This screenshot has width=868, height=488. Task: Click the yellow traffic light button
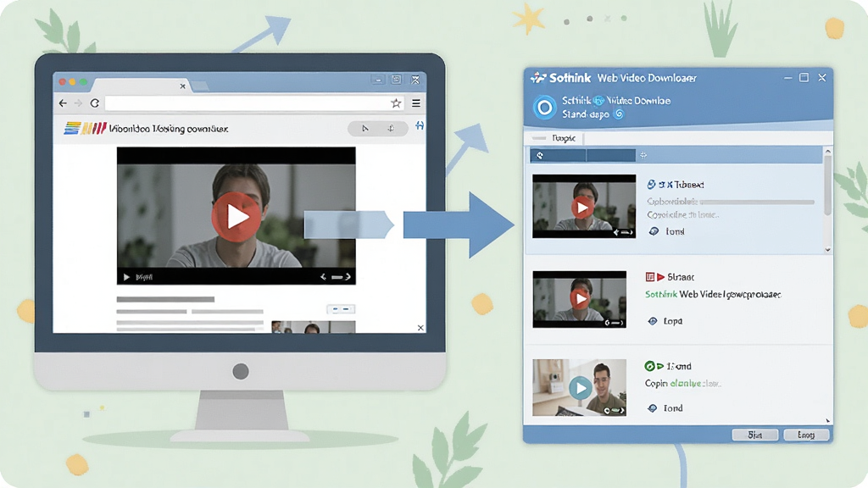[x=73, y=82]
